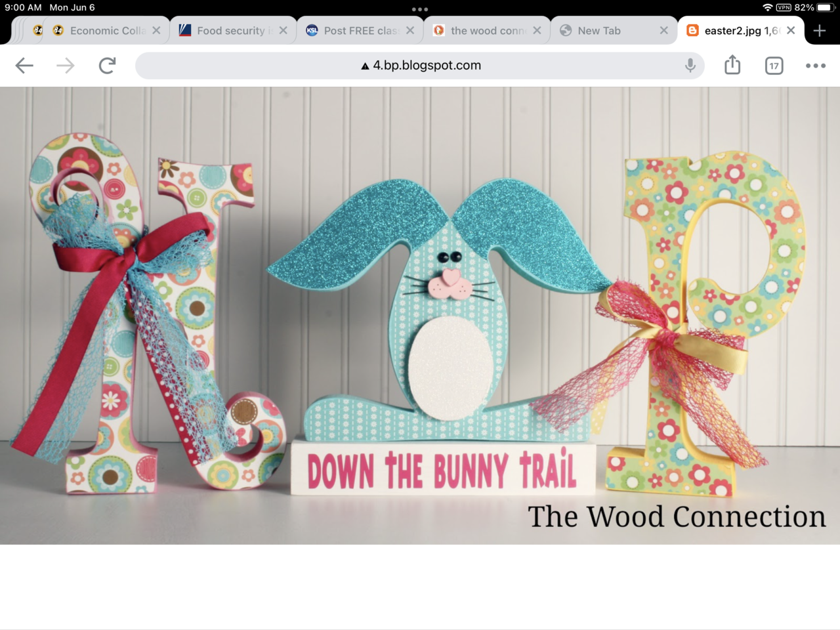Switch to the Food security tab

tap(230, 31)
